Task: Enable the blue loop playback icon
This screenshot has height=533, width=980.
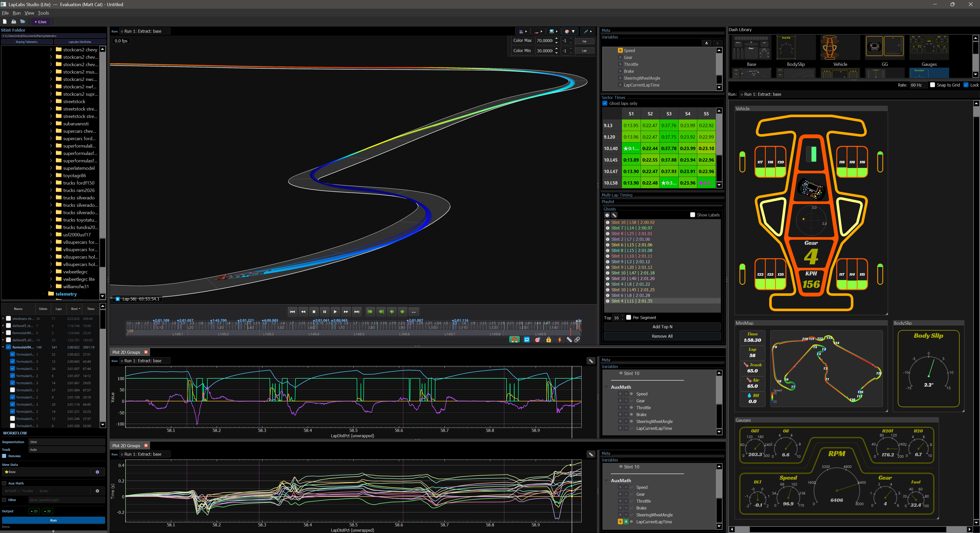Action: [x=526, y=340]
